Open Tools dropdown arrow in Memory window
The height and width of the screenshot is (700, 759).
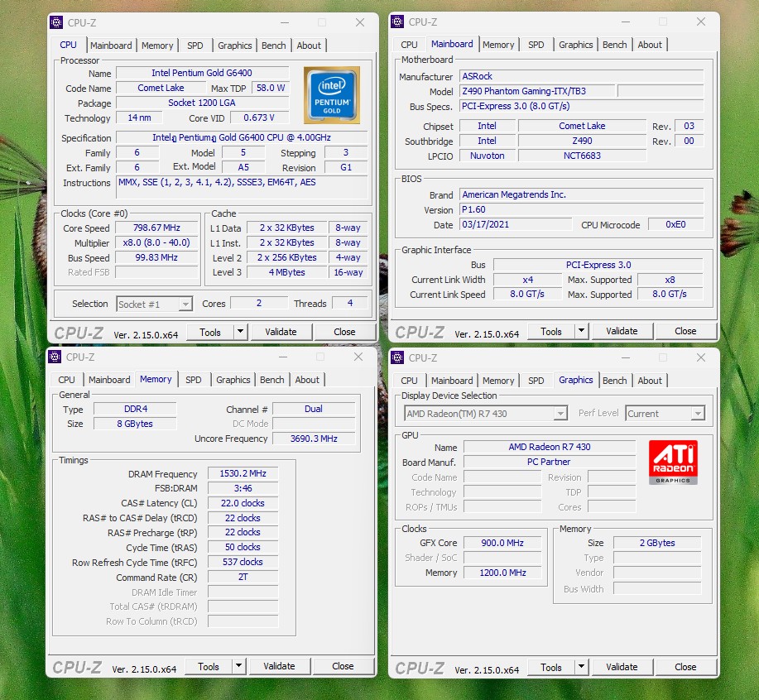pyautogui.click(x=238, y=666)
